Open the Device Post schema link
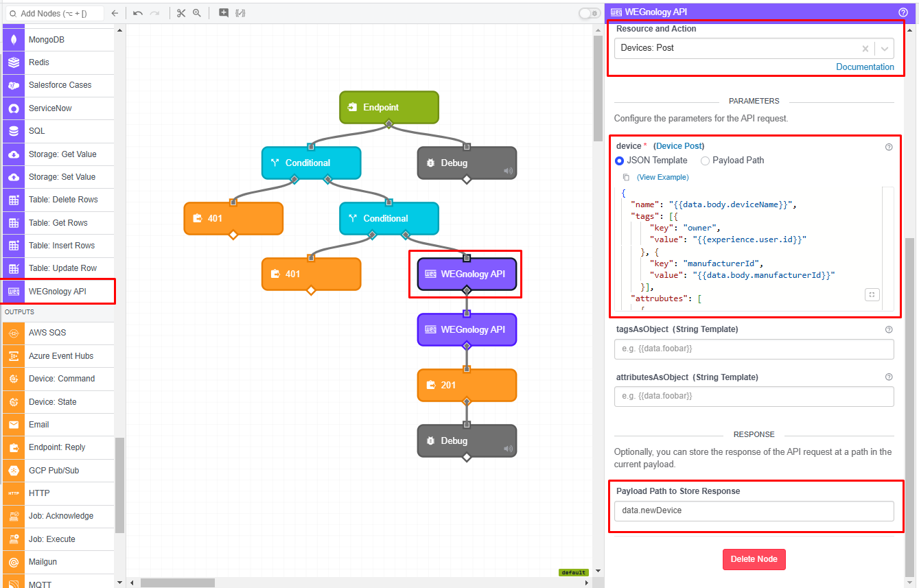919x588 pixels. point(680,146)
